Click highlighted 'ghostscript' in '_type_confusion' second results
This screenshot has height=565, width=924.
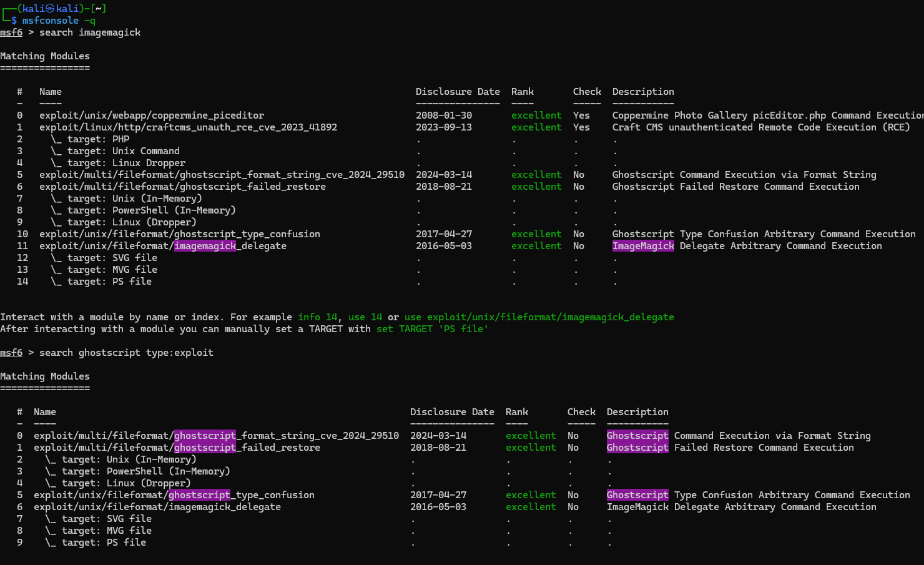pos(199,495)
